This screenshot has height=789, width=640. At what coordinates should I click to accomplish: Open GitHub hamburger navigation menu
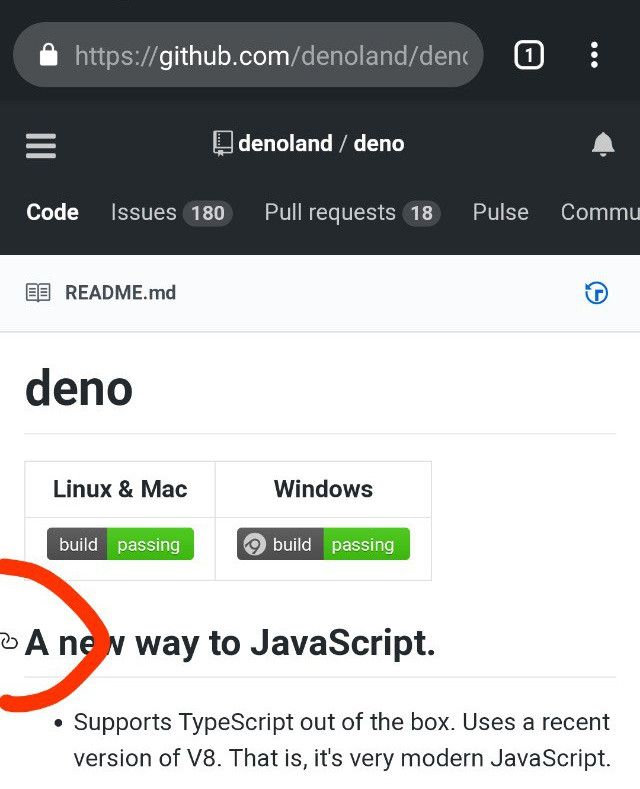click(x=41, y=145)
